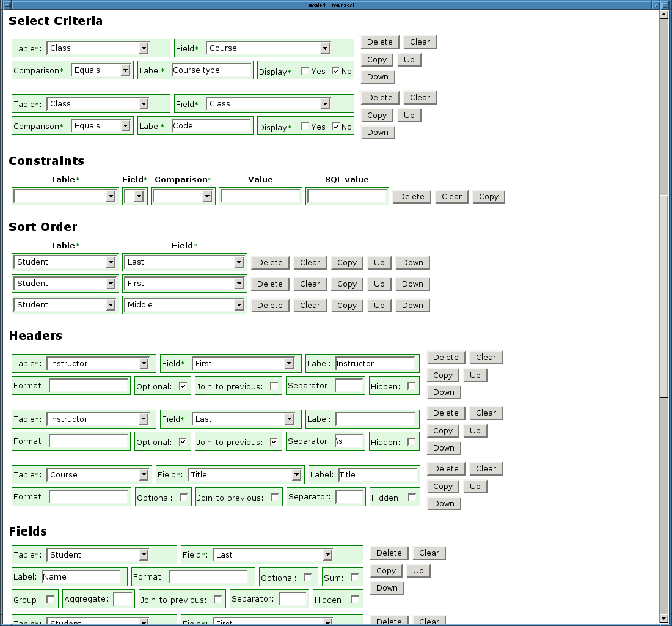Enable the Sum checkbox in the Fields section

354,578
